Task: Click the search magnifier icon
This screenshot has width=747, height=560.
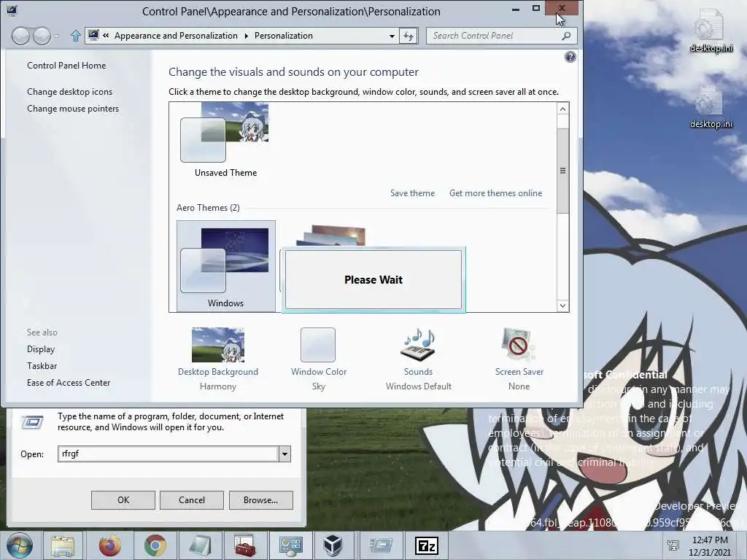Action: click(566, 36)
